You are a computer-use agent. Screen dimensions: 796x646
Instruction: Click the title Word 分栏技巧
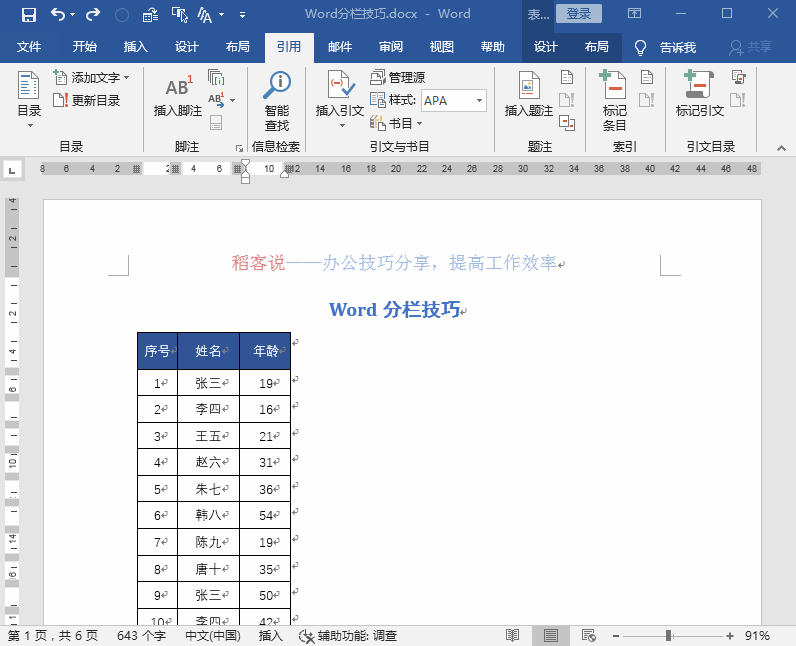[x=394, y=310]
